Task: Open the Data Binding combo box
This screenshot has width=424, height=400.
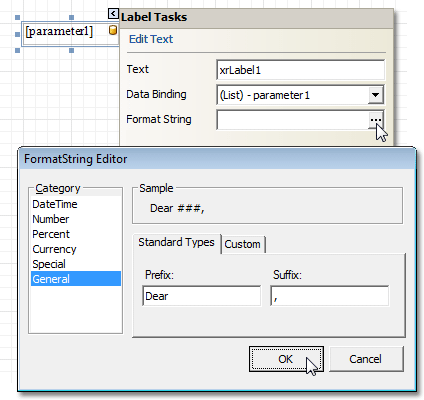Action: tap(300, 95)
